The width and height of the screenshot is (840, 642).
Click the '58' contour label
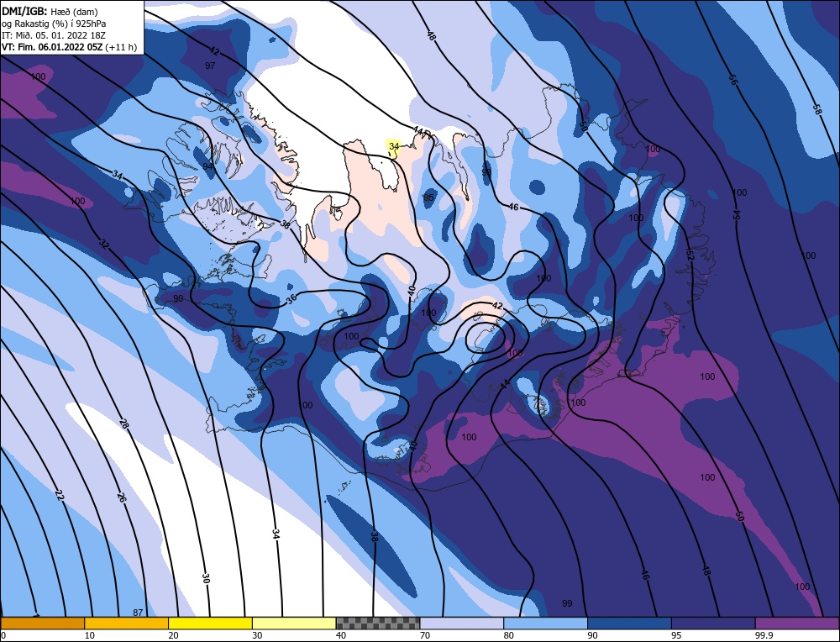pyautogui.click(x=817, y=109)
